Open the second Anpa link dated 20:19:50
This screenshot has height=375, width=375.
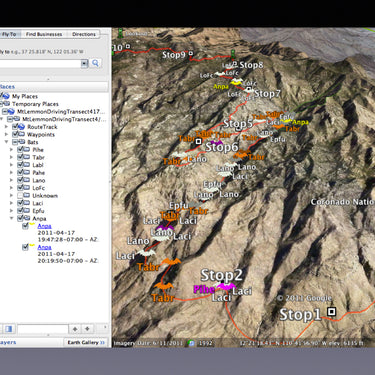[x=44, y=247]
